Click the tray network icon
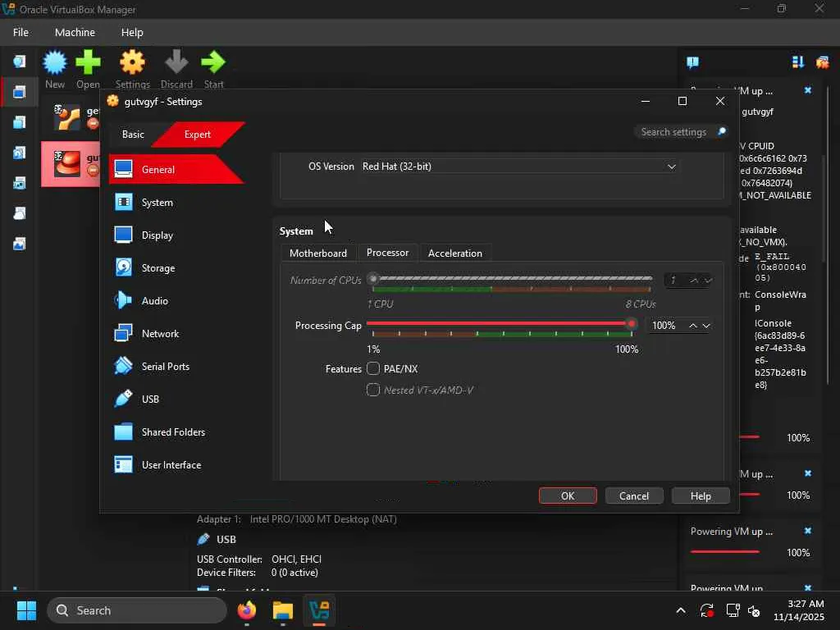 pyautogui.click(x=733, y=610)
